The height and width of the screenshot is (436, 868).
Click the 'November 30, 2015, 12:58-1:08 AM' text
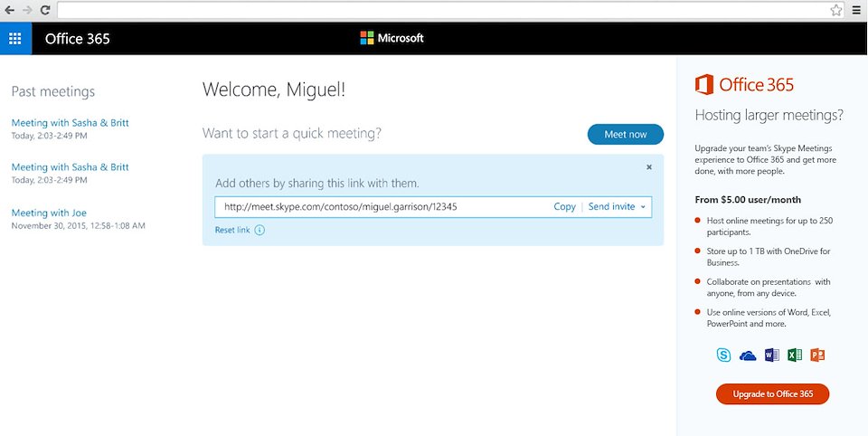click(x=78, y=226)
